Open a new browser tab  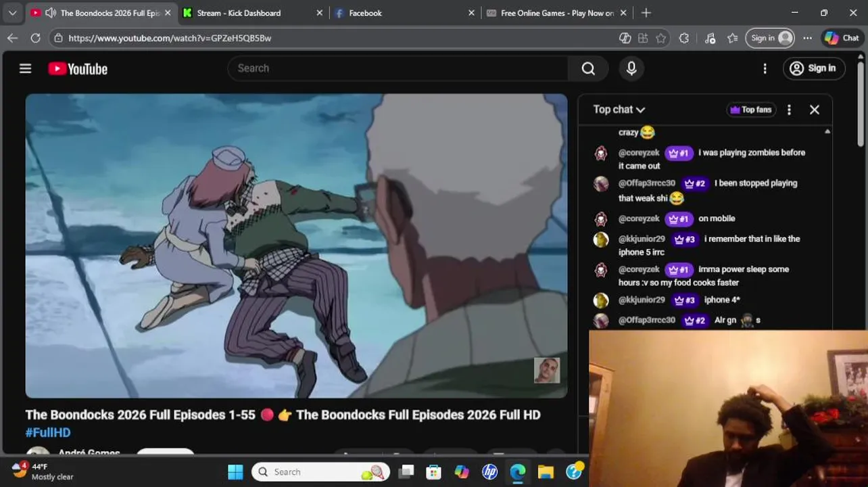(x=646, y=13)
